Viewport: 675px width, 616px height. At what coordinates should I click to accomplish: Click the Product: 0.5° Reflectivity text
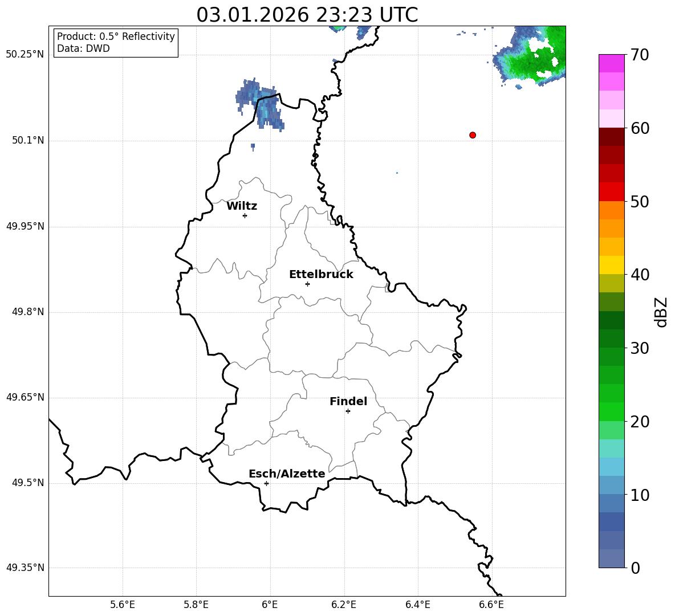pos(116,36)
